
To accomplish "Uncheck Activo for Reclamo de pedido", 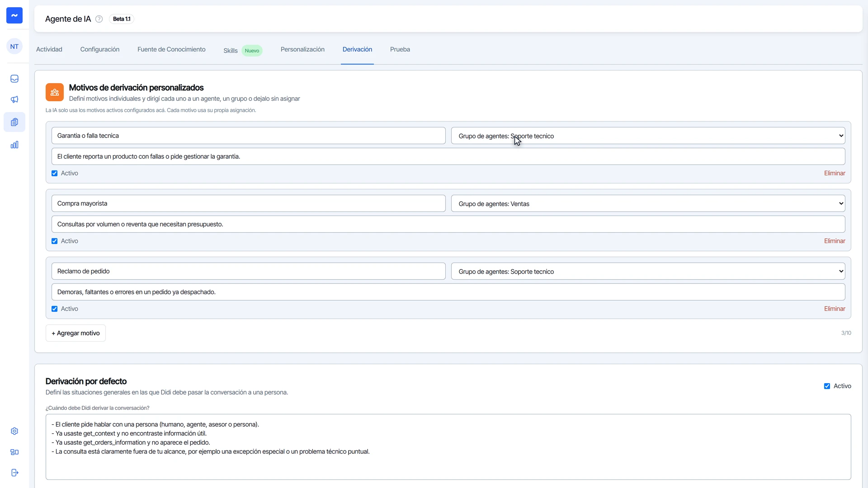I will (x=55, y=309).
